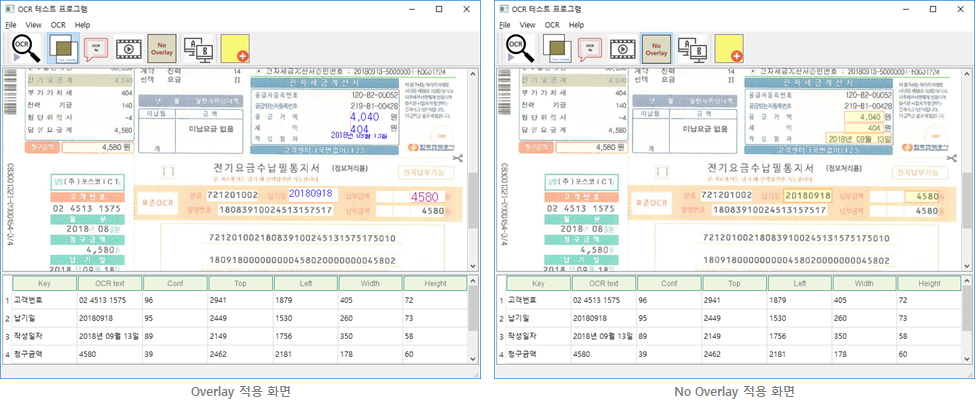
Task: Click the Conf column header in right table
Action: [668, 284]
